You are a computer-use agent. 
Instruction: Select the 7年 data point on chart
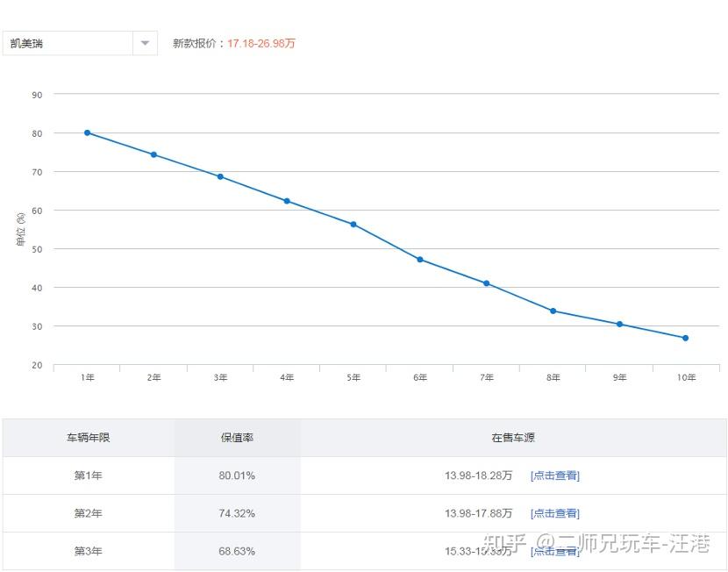(x=487, y=283)
